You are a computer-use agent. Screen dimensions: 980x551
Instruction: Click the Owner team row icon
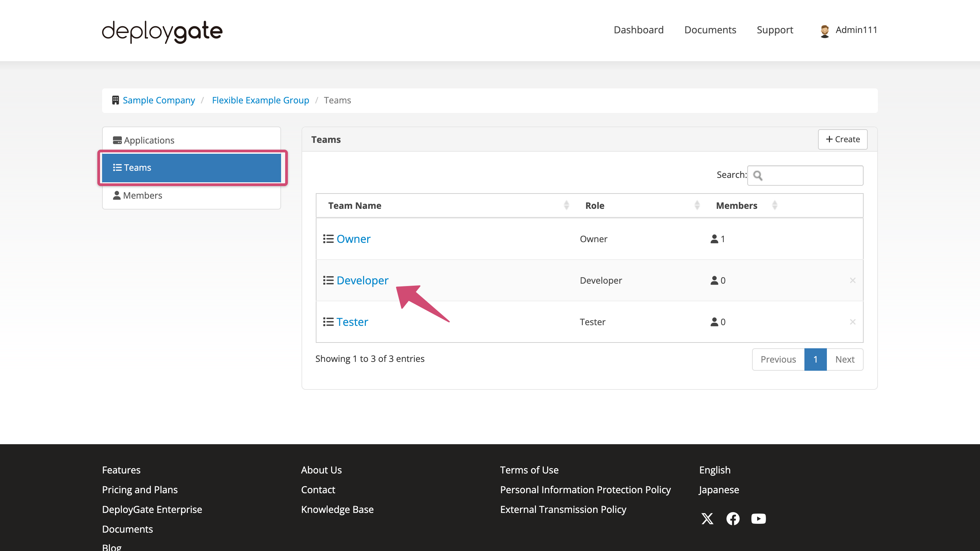(x=328, y=239)
